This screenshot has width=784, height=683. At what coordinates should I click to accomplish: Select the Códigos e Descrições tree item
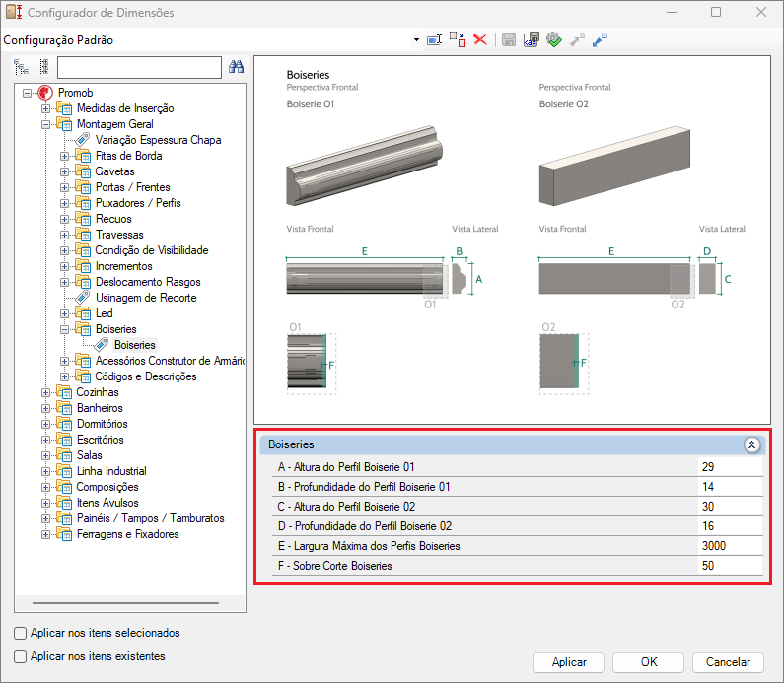click(146, 376)
